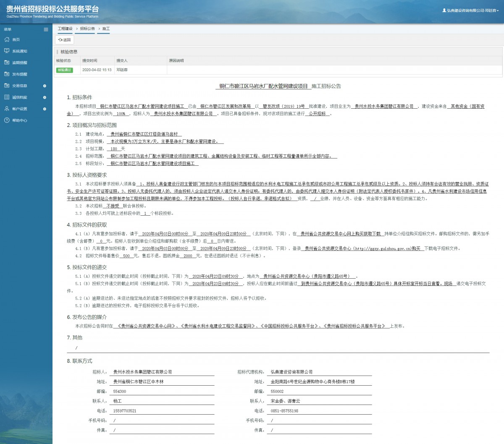The image size is (504, 444).
Task: Select the 工程建设 breadcrumb tab
Action: click(65, 29)
